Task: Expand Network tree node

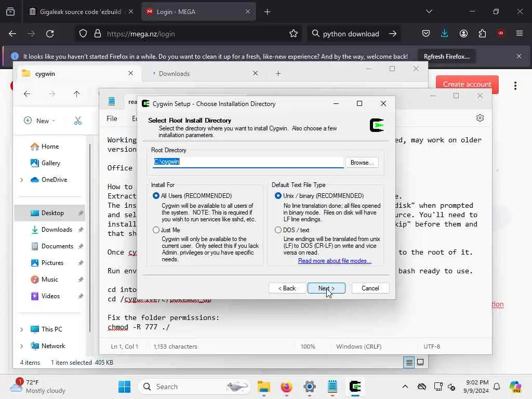Action: 22,346
